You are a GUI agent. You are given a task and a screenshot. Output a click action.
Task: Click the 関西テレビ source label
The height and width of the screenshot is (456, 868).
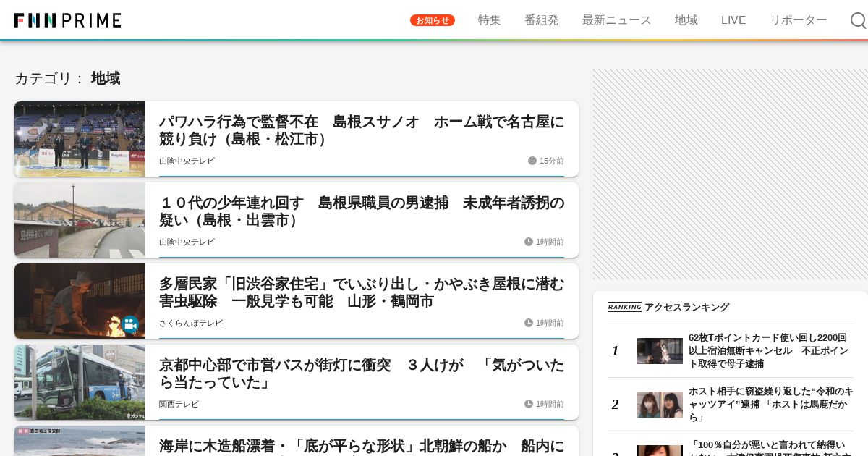click(x=179, y=404)
